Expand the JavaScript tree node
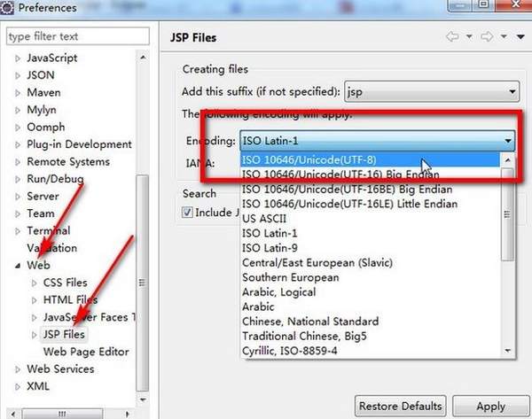The width and height of the screenshot is (532, 419). [x=18, y=58]
